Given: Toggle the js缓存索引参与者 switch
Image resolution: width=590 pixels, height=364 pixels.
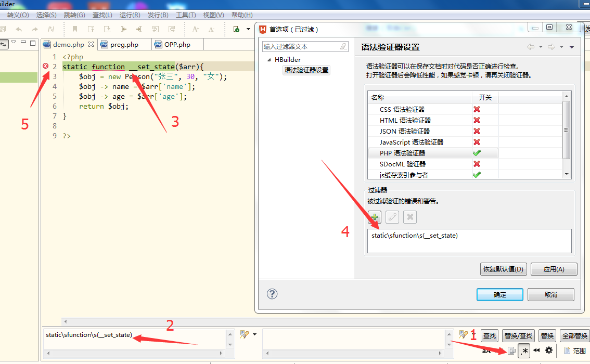Looking at the screenshot, I should click(x=477, y=175).
